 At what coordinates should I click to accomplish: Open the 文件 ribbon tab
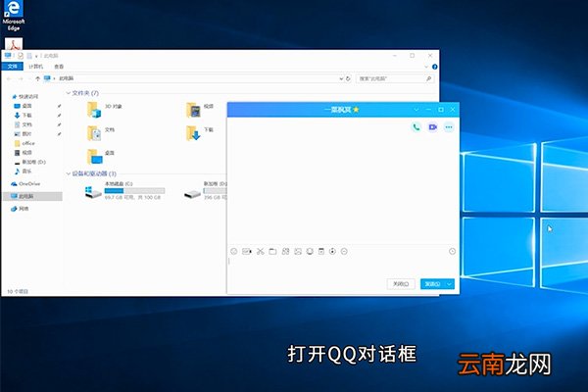click(13, 67)
